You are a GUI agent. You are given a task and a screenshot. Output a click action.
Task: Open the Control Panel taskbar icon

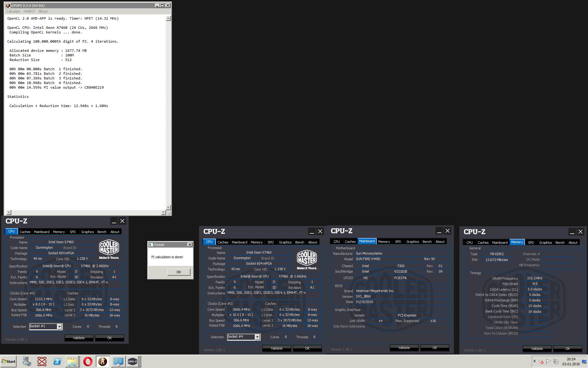[118, 362]
